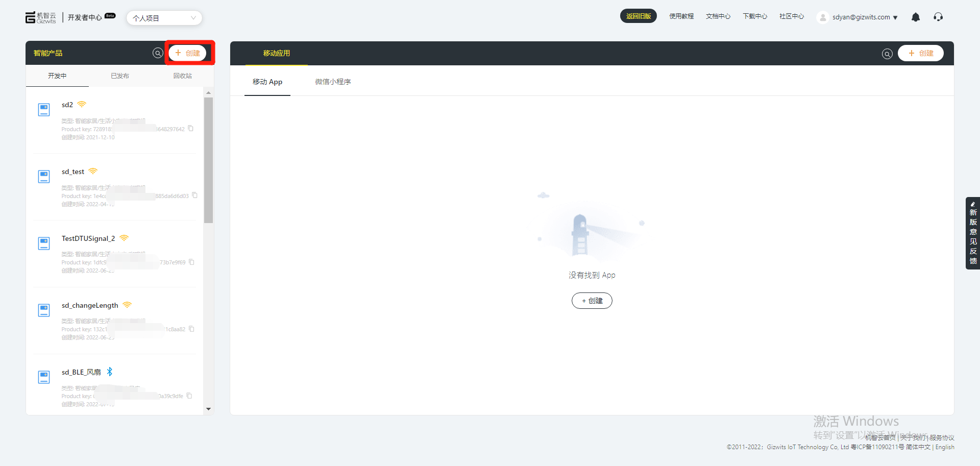Open customer support headset icon
The height and width of the screenshot is (466, 980).
click(x=938, y=17)
